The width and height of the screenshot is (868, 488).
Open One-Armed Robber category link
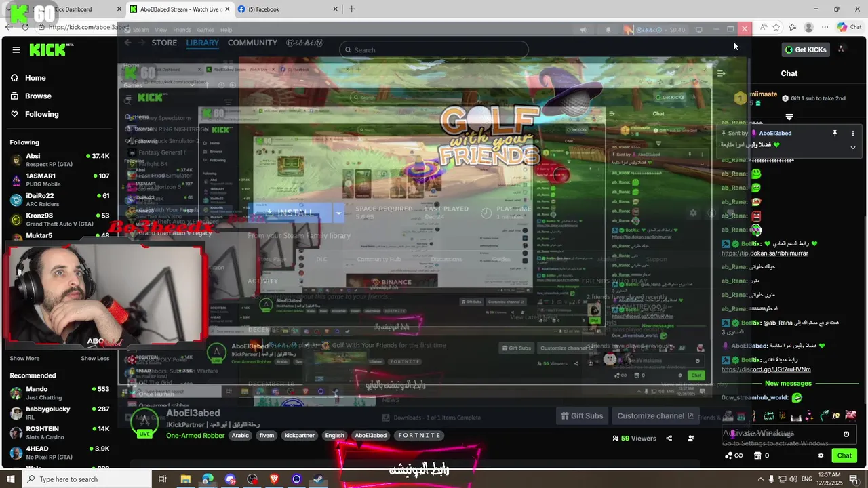point(195,436)
